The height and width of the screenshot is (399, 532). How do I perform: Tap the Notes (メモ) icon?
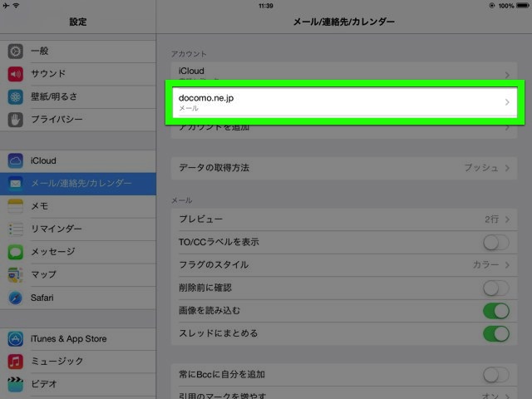click(x=15, y=206)
